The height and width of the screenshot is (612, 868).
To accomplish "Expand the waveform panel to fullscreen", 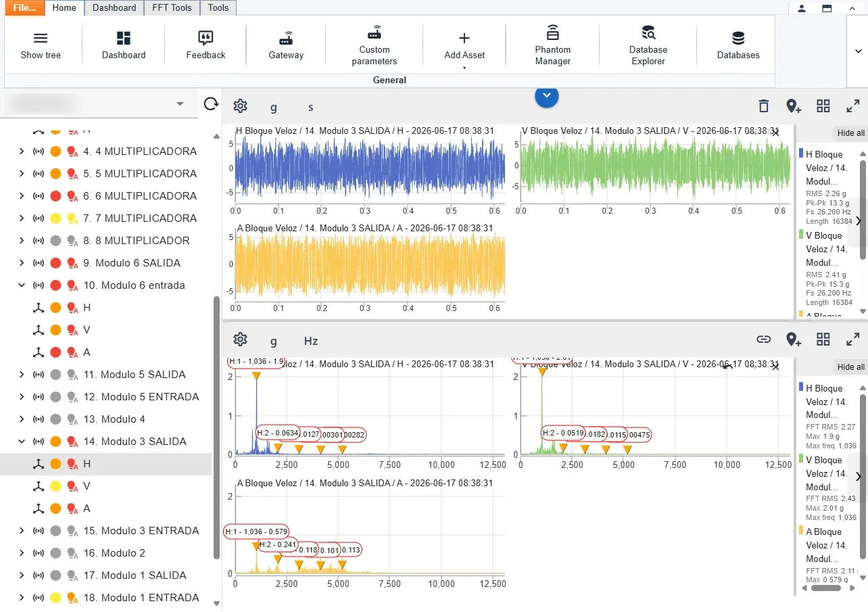I will click(853, 106).
